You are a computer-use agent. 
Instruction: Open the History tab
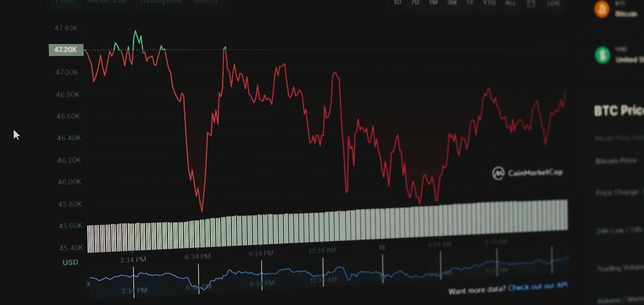(x=206, y=2)
